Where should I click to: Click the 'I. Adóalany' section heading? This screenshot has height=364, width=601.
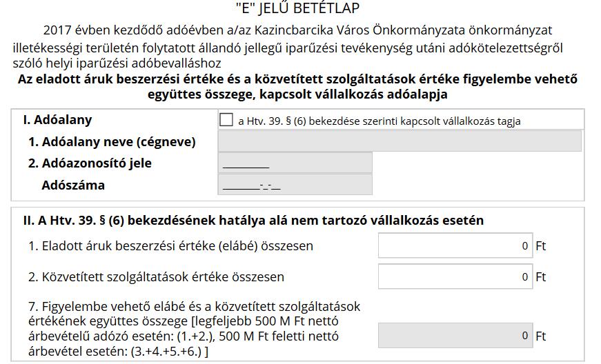coord(57,120)
